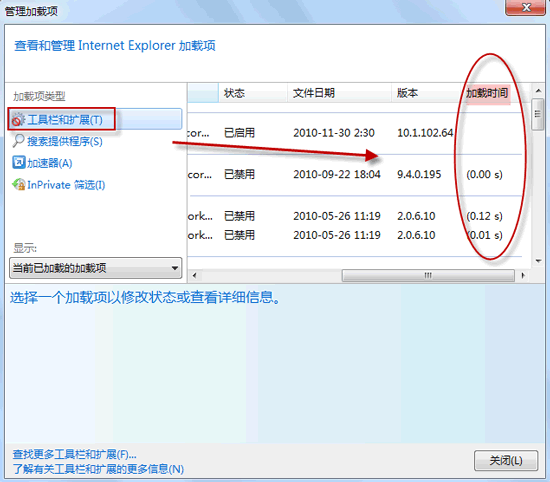
Task: Select the row with version 10.1.102.64
Action: (355, 133)
